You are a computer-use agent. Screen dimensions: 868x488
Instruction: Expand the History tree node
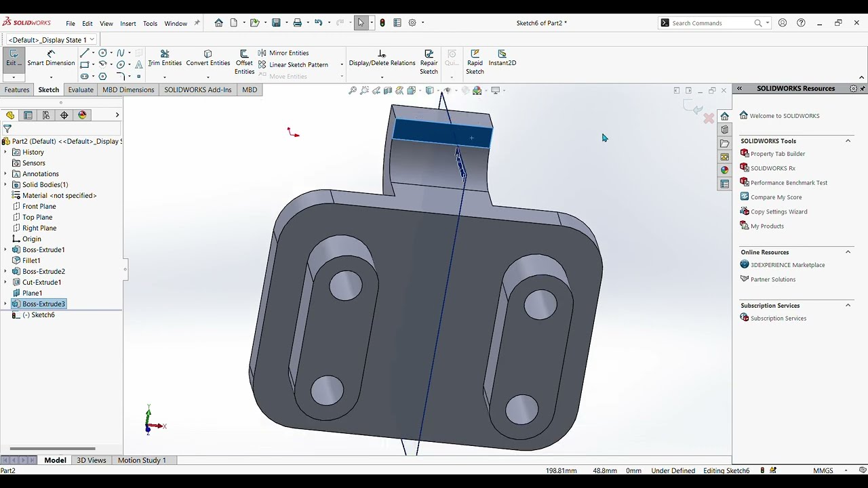click(x=5, y=152)
